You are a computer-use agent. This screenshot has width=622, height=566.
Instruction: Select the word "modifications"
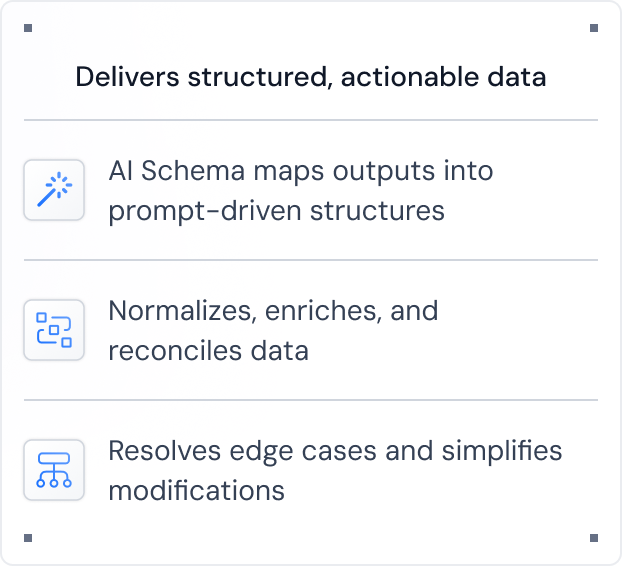click(x=196, y=491)
